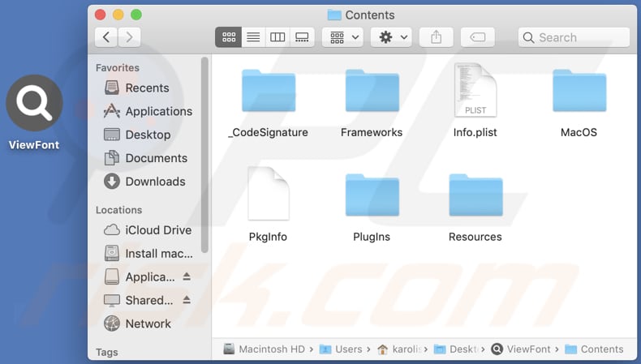Select the _CodeSignature folder icon
Viewport: 641px width, 364px height.
click(x=269, y=90)
